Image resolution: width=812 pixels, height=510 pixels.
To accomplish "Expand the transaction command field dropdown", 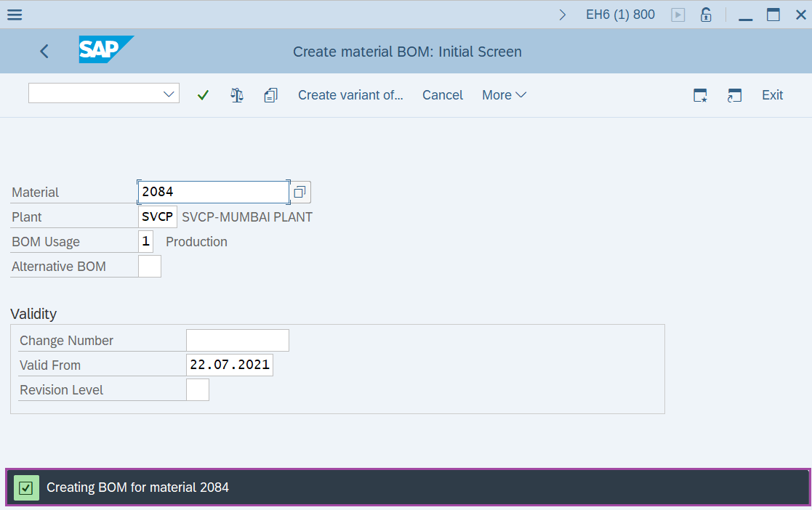I will pyautogui.click(x=169, y=94).
